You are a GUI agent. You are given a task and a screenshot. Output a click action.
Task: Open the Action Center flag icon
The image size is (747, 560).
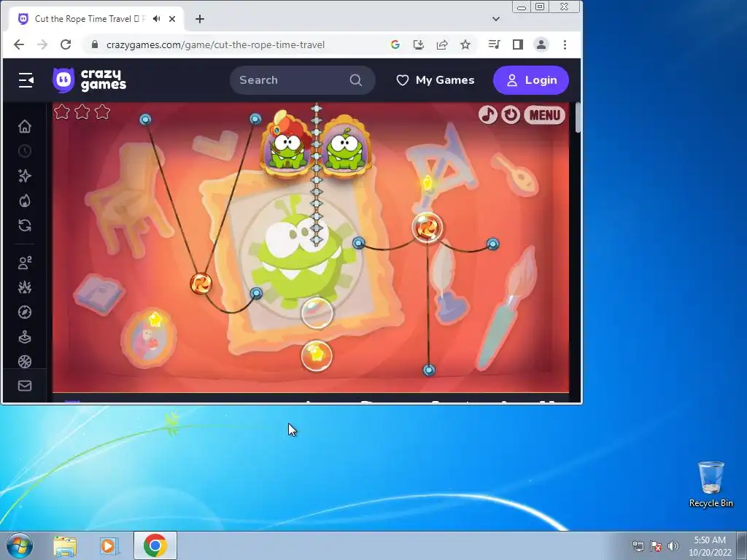[656, 546]
